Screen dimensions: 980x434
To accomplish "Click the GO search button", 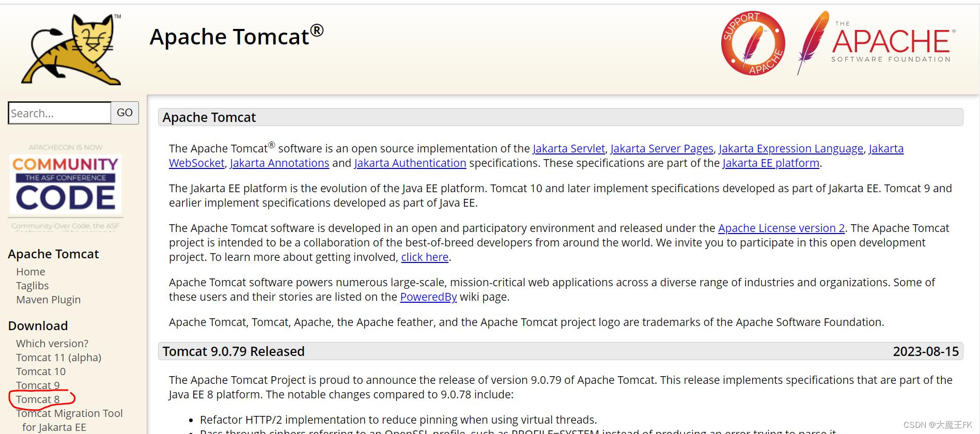I will click(x=125, y=113).
